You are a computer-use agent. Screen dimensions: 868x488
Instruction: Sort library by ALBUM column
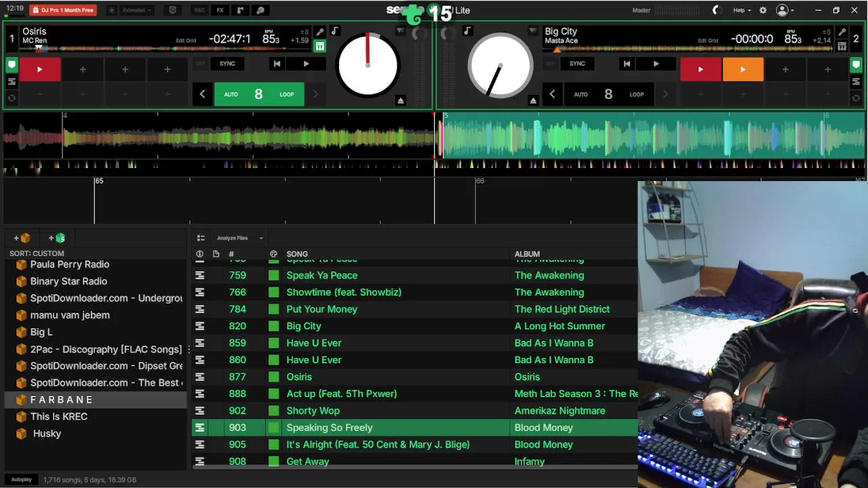(x=527, y=254)
